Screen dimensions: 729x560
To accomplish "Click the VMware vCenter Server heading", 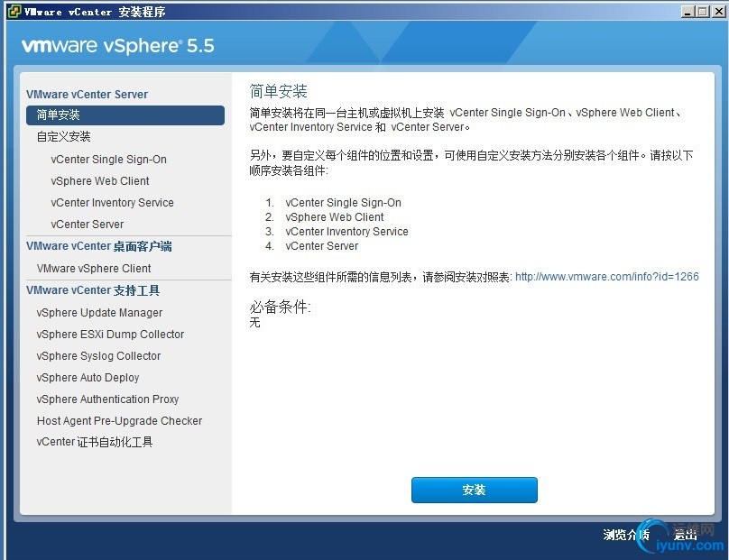I will pyautogui.click(x=87, y=95).
